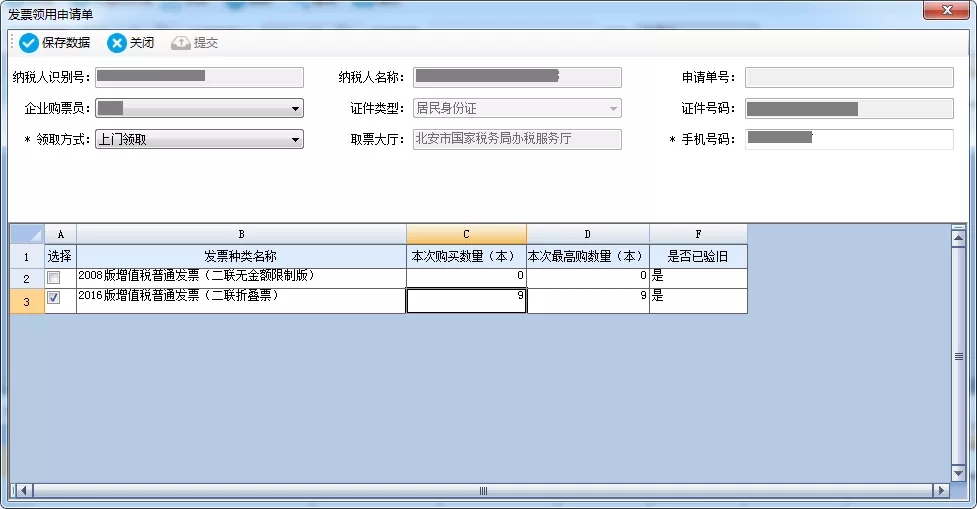Click the 选择 header cell
This screenshot has width=977, height=509.
point(60,257)
